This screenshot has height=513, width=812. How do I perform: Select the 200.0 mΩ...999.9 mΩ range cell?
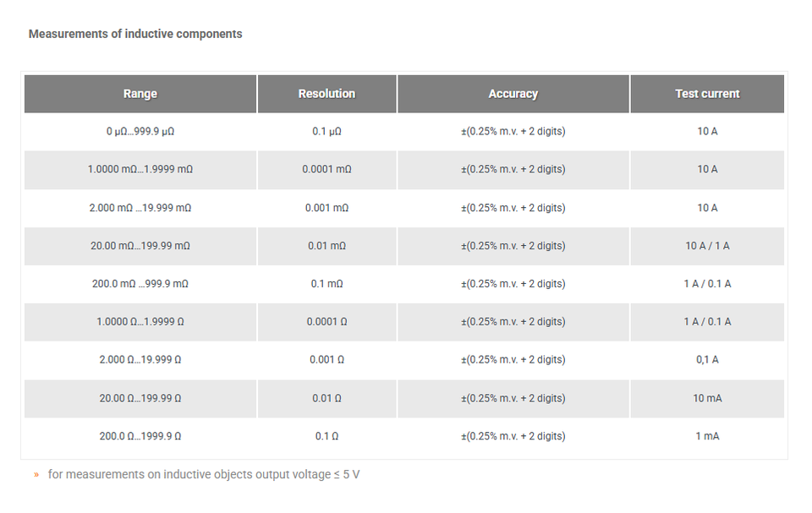tap(140, 284)
